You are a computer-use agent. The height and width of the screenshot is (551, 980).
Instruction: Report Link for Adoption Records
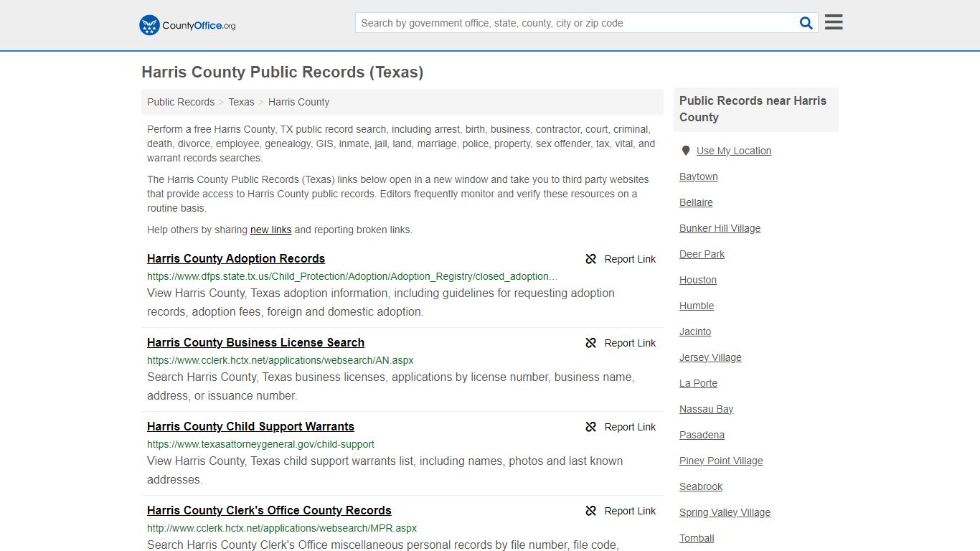click(x=630, y=259)
